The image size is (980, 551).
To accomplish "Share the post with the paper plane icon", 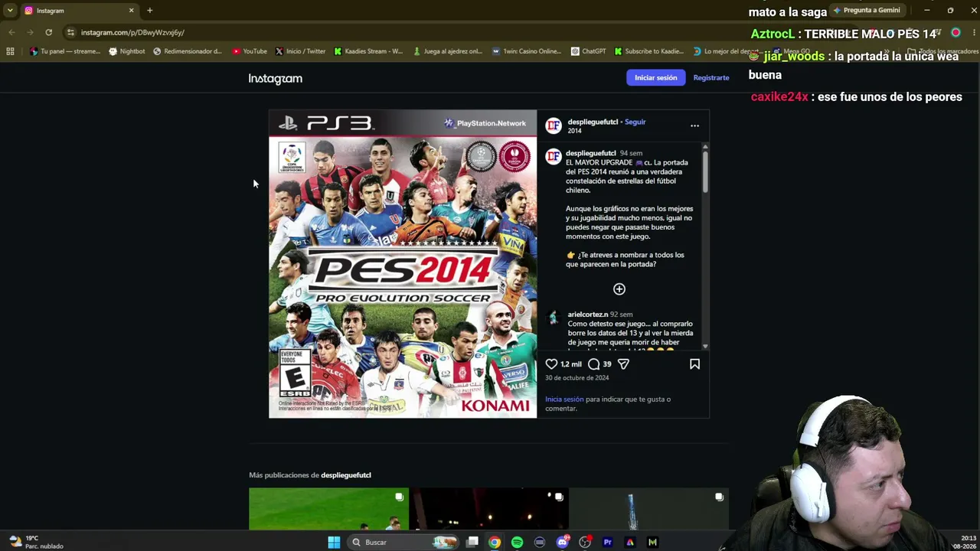I will tap(623, 364).
